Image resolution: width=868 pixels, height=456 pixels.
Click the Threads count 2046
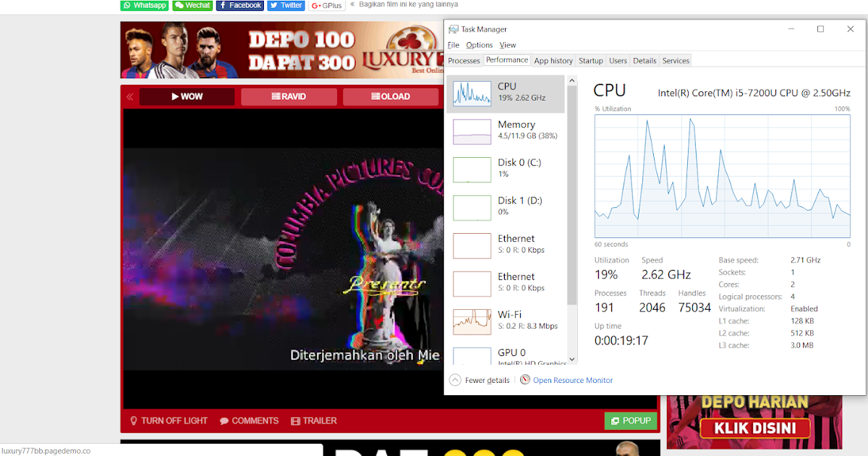(x=652, y=308)
